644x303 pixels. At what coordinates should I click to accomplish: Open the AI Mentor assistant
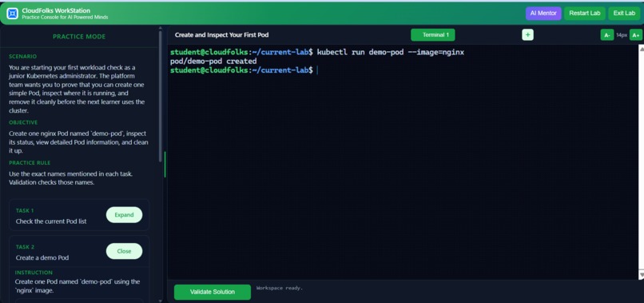click(x=543, y=13)
